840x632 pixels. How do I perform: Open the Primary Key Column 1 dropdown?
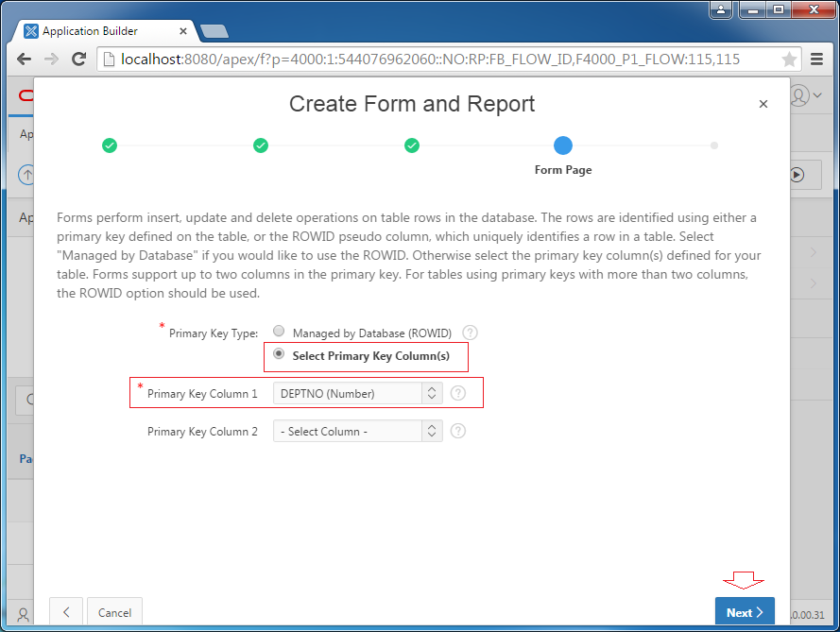(x=357, y=393)
